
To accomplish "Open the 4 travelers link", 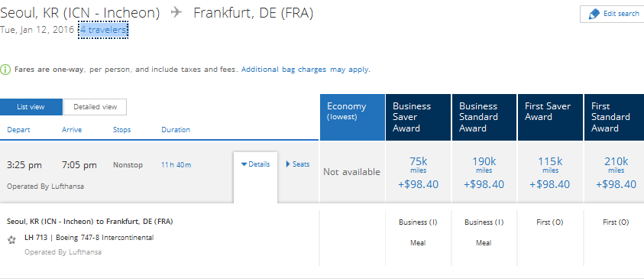I will pyautogui.click(x=103, y=30).
